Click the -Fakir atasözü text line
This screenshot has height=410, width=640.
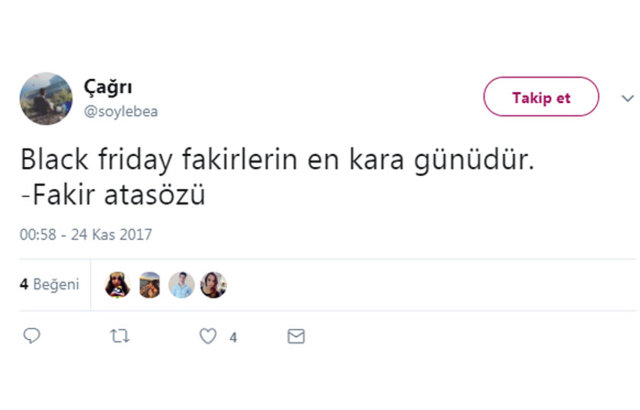[x=112, y=195]
